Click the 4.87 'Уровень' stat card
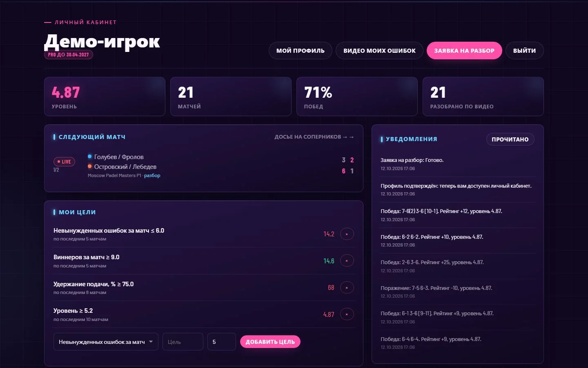Viewport: 588px width, 368px height. click(x=105, y=96)
